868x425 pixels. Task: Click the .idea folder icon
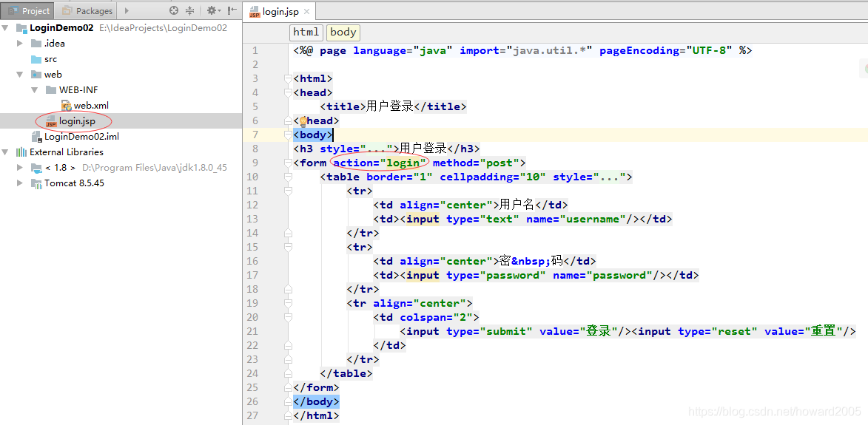[x=36, y=44]
